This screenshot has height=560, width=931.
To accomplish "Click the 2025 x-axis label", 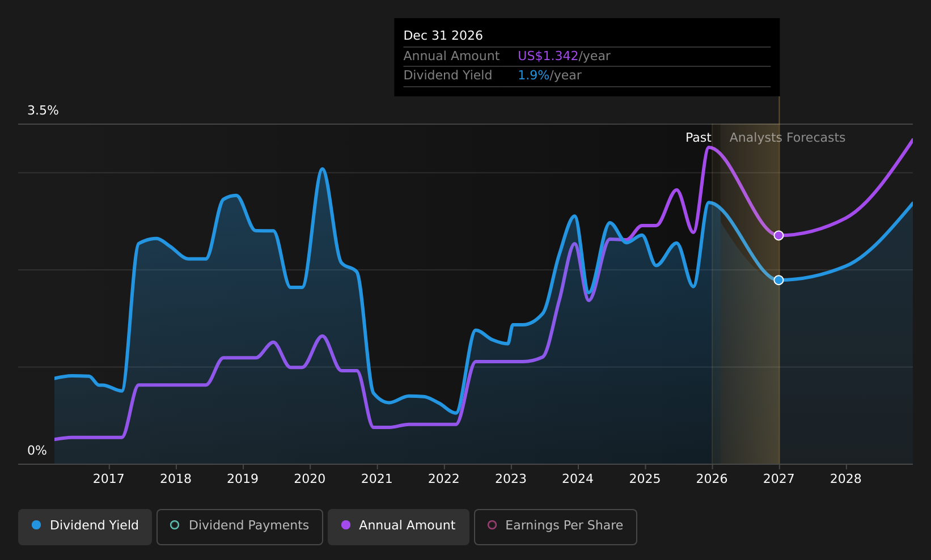I will pos(645,479).
